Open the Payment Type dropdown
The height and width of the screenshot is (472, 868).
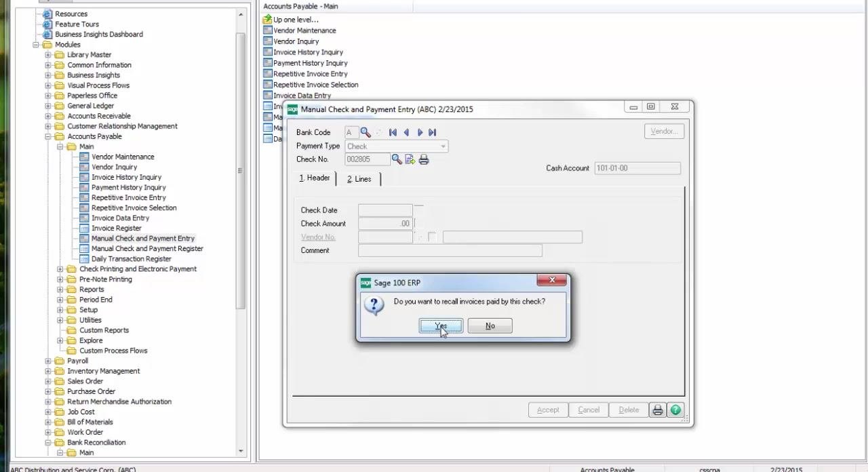pos(443,146)
